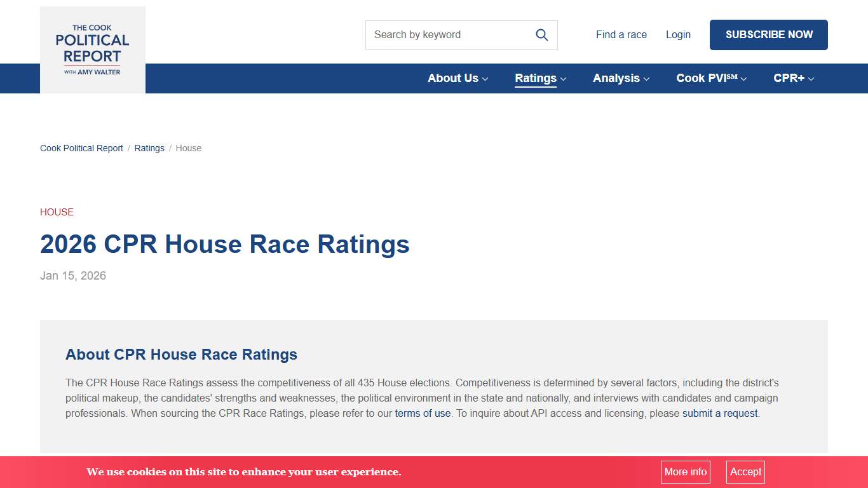
Task: Click The Cook Political Report logo
Action: coord(92,50)
